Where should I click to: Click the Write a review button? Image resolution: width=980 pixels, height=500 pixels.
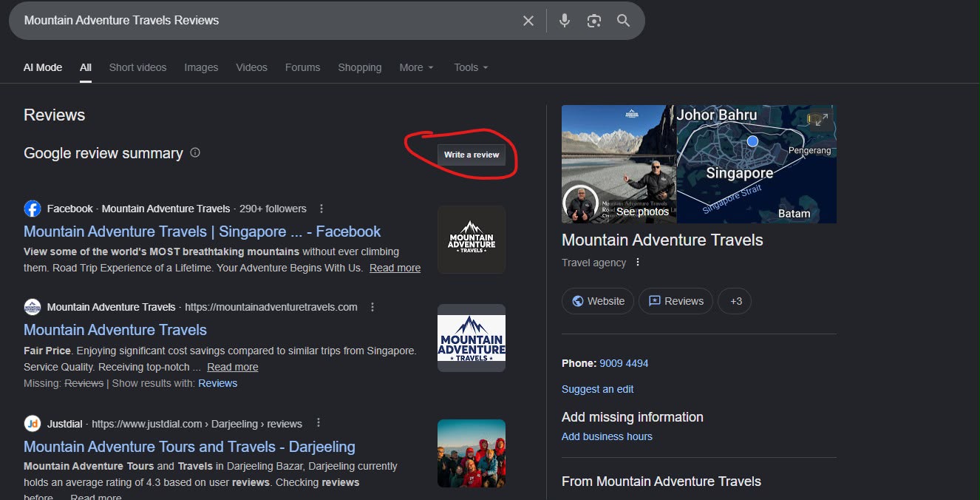pyautogui.click(x=472, y=155)
